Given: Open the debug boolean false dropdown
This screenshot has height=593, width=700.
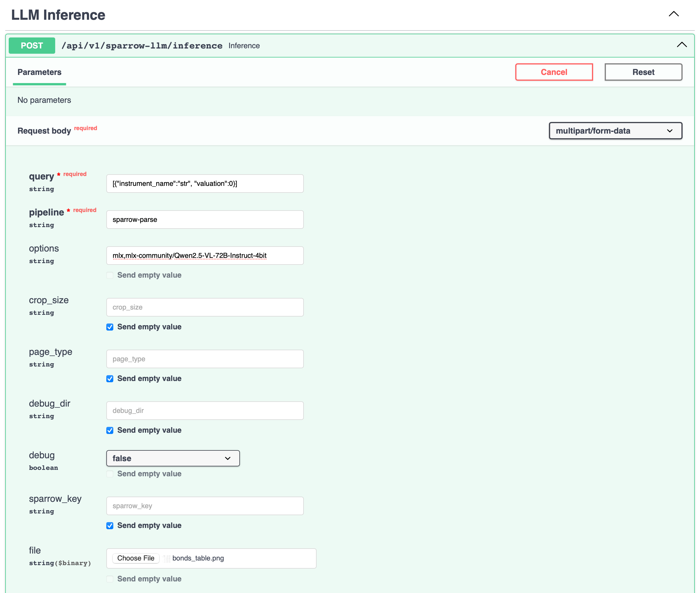Looking at the screenshot, I should tap(173, 458).
